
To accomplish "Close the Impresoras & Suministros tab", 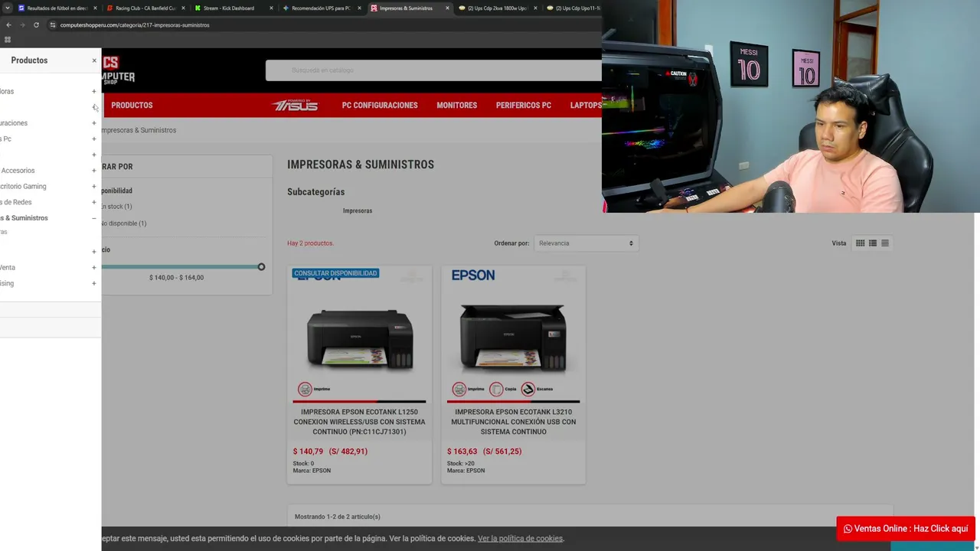I will pyautogui.click(x=447, y=8).
